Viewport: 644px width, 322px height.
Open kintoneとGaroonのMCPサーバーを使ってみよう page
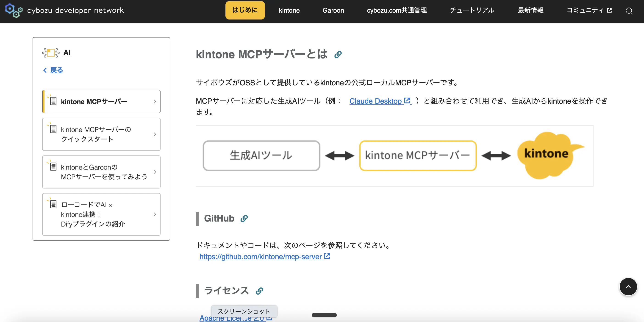coord(101,172)
